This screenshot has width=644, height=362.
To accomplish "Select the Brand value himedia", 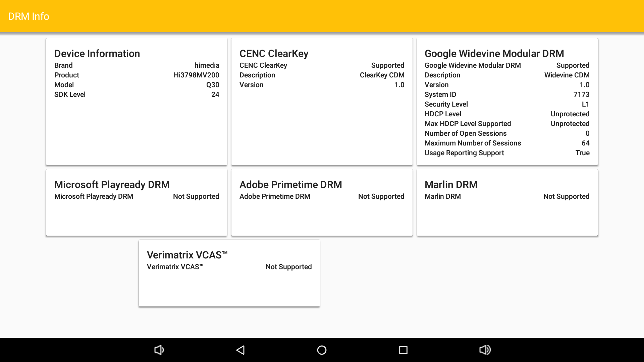I will 207,65.
